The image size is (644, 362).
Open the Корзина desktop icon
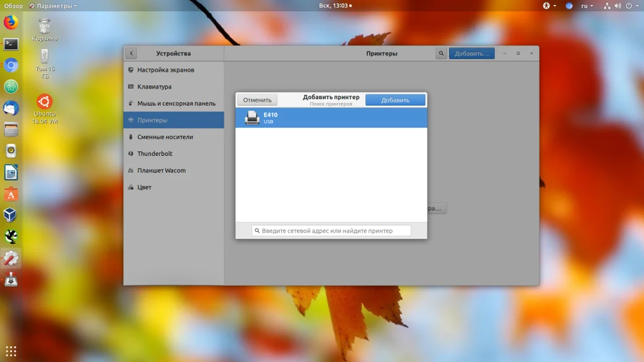[x=45, y=30]
